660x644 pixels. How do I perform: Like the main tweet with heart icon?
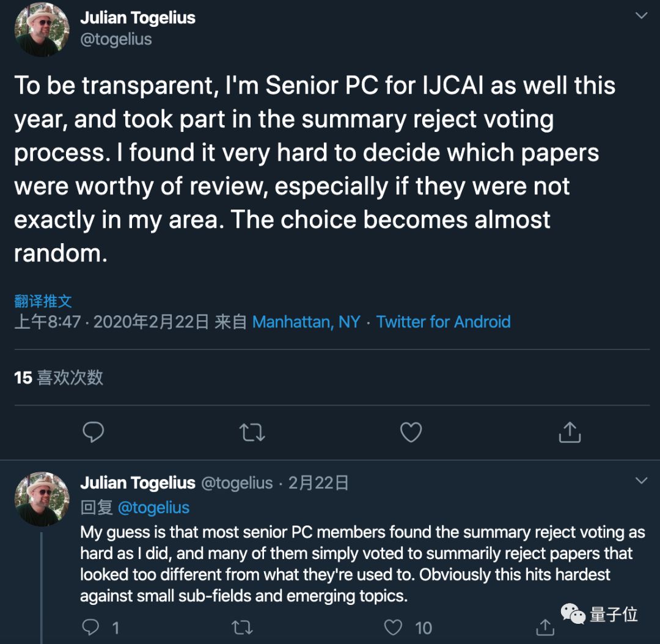[411, 432]
